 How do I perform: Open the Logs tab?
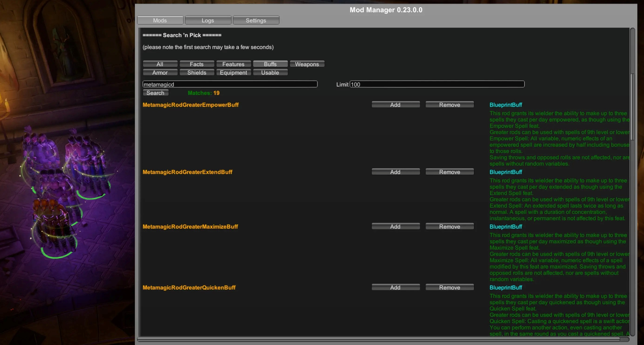pyautogui.click(x=208, y=20)
